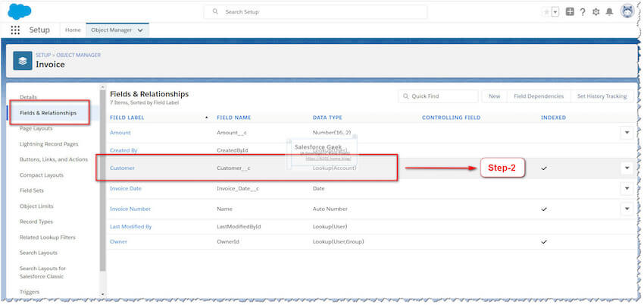Open the Setup gear menu
Screen dimensions: 644x305
click(x=596, y=12)
